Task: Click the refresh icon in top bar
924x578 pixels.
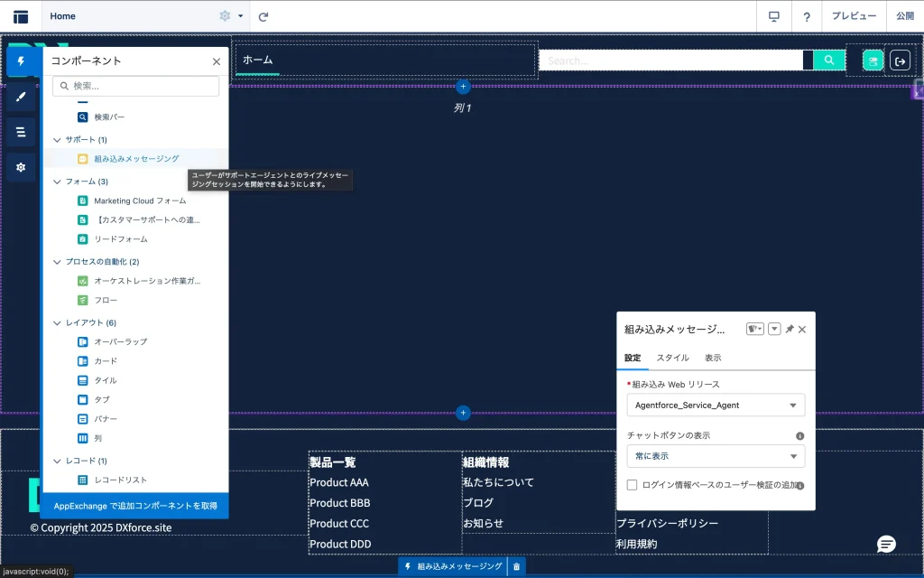Action: click(x=263, y=16)
